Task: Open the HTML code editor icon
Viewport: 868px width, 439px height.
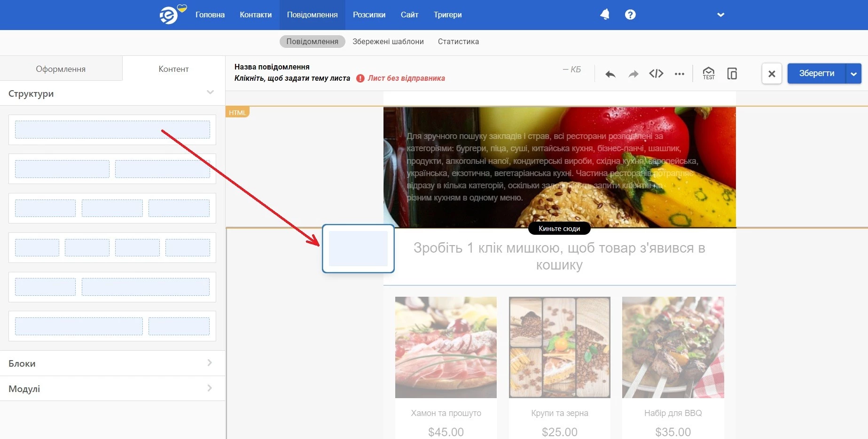Action: tap(656, 73)
